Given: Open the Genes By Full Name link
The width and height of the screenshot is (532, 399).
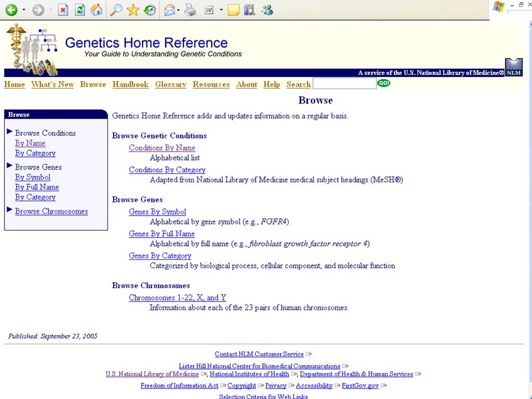Looking at the screenshot, I should coord(162,234).
